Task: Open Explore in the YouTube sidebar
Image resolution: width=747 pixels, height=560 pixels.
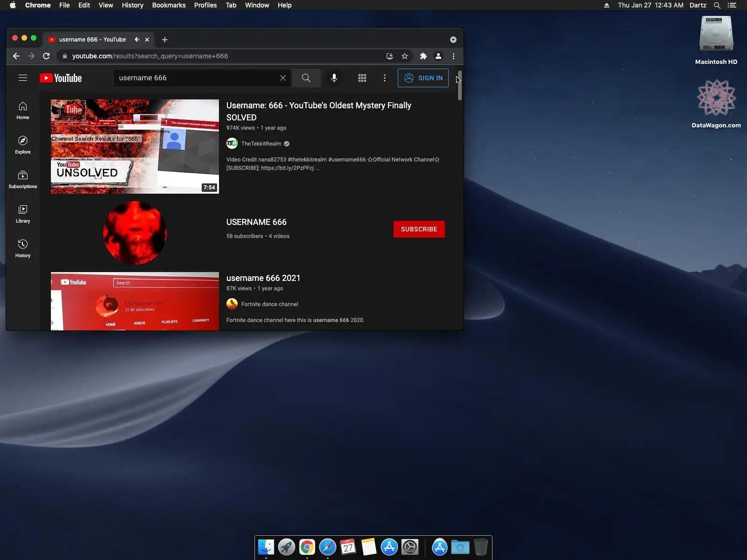Action: point(23,145)
